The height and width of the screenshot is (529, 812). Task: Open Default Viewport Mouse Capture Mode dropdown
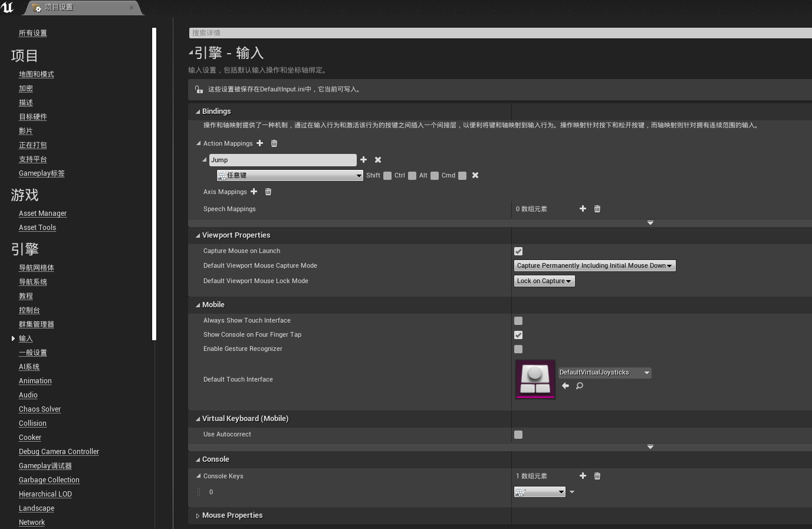[x=594, y=266]
